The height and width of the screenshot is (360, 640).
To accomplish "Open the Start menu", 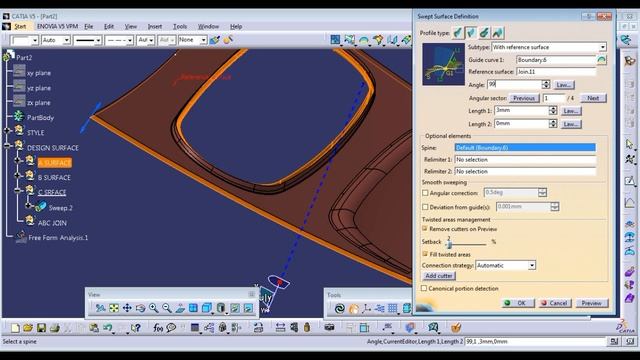I will pyautogui.click(x=20, y=27).
